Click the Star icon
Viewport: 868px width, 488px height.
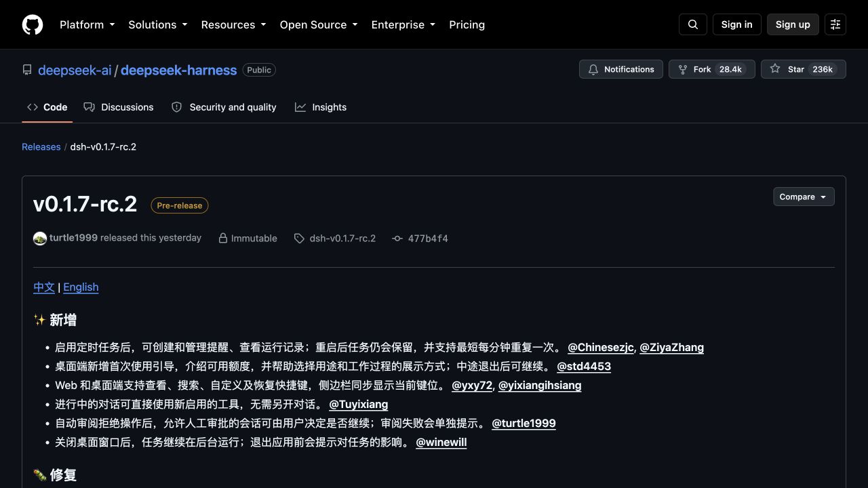tap(775, 69)
